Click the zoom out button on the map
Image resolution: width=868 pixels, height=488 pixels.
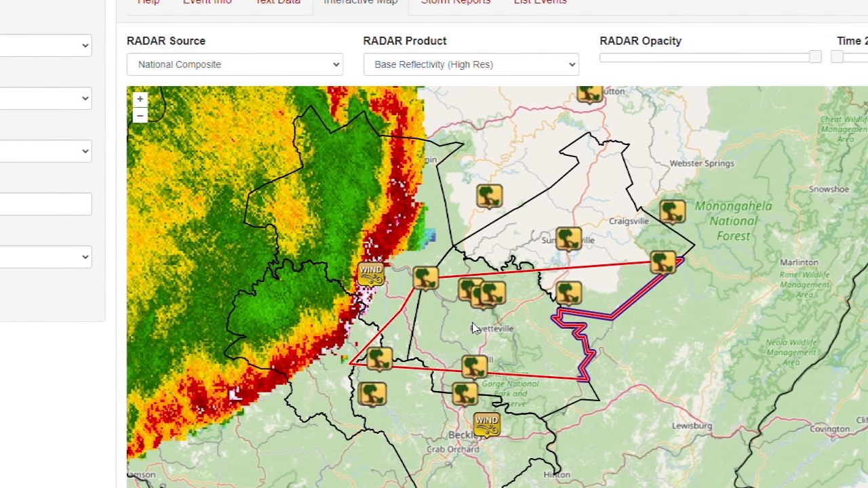(140, 115)
